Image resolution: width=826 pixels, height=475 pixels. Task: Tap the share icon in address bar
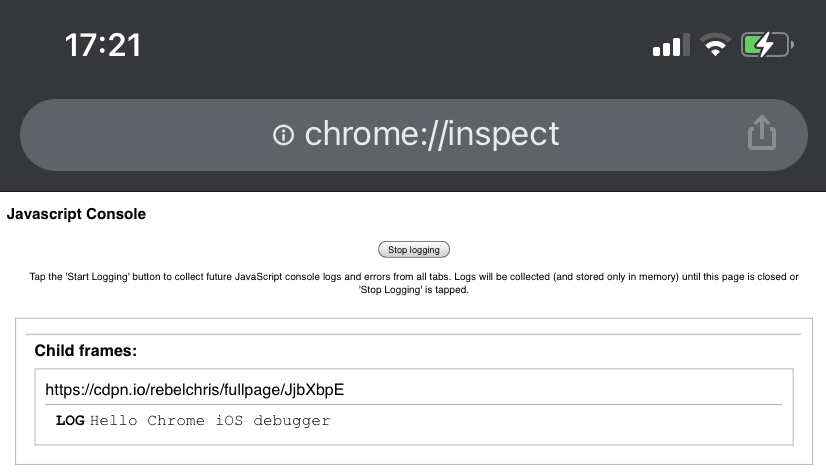click(762, 133)
